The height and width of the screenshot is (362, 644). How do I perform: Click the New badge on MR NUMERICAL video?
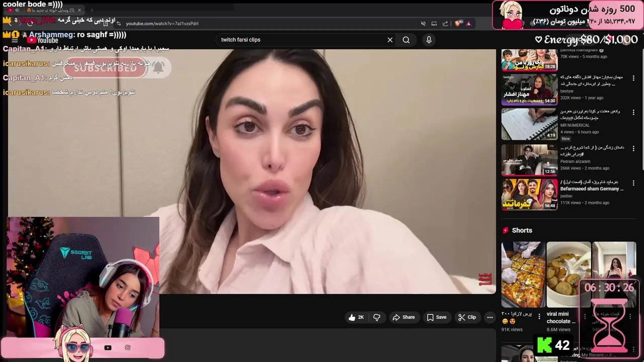pos(566,139)
